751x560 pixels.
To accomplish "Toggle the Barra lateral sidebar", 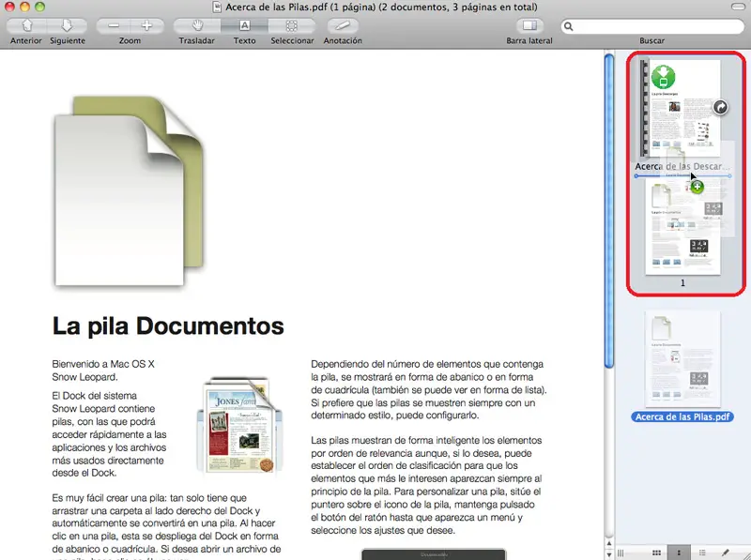I will (529, 25).
